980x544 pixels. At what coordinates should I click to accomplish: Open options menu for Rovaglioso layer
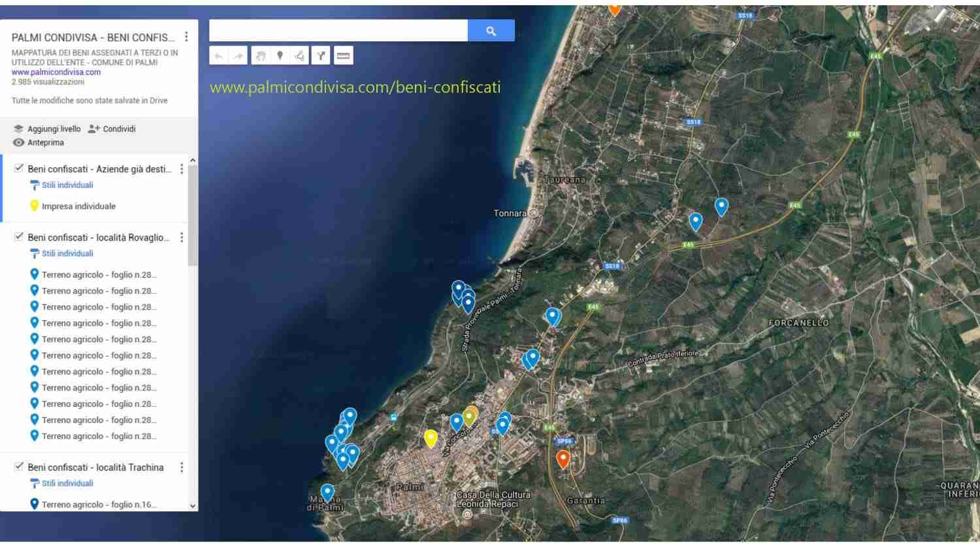click(182, 238)
